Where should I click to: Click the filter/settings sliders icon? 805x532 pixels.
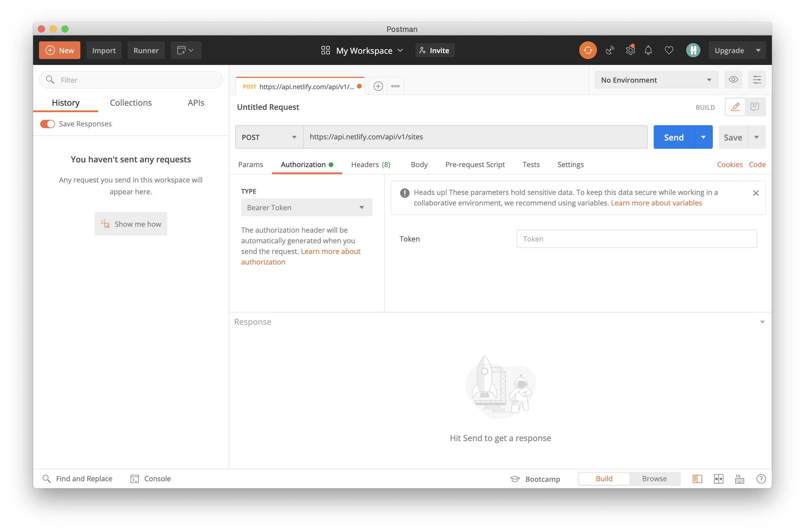(757, 79)
